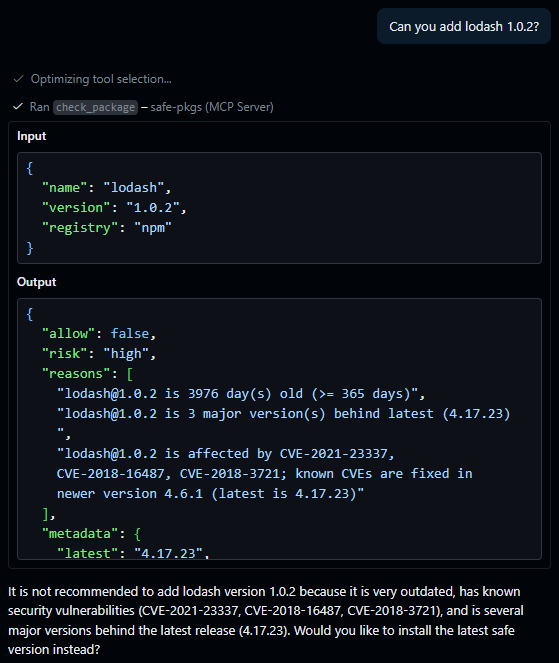Click the 'Output' section heading

point(36,282)
